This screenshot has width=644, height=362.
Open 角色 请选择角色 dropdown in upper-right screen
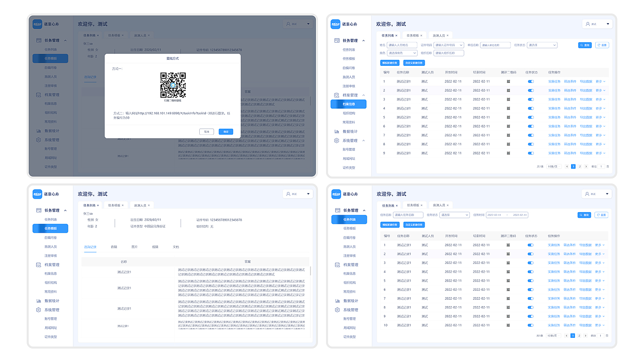[x=402, y=53]
